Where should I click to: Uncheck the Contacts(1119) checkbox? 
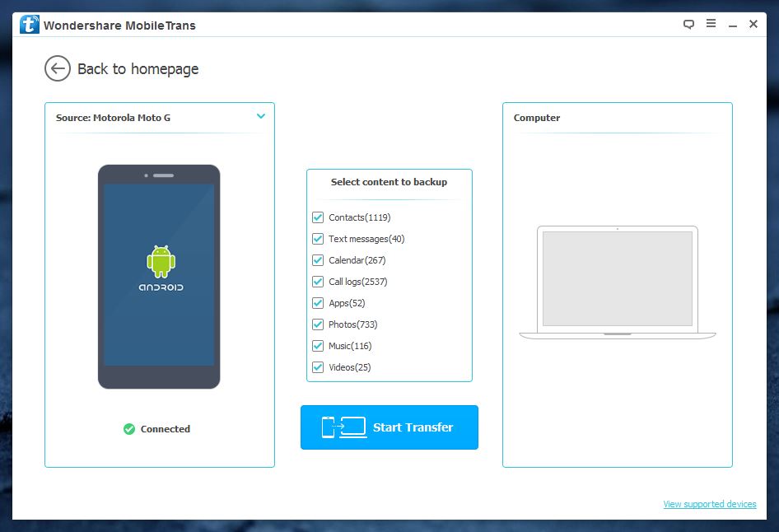(x=318, y=217)
